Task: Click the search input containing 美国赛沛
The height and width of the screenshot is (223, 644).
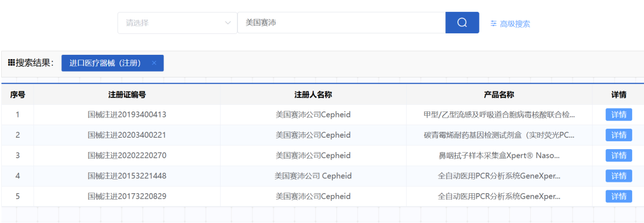Action: click(x=341, y=23)
